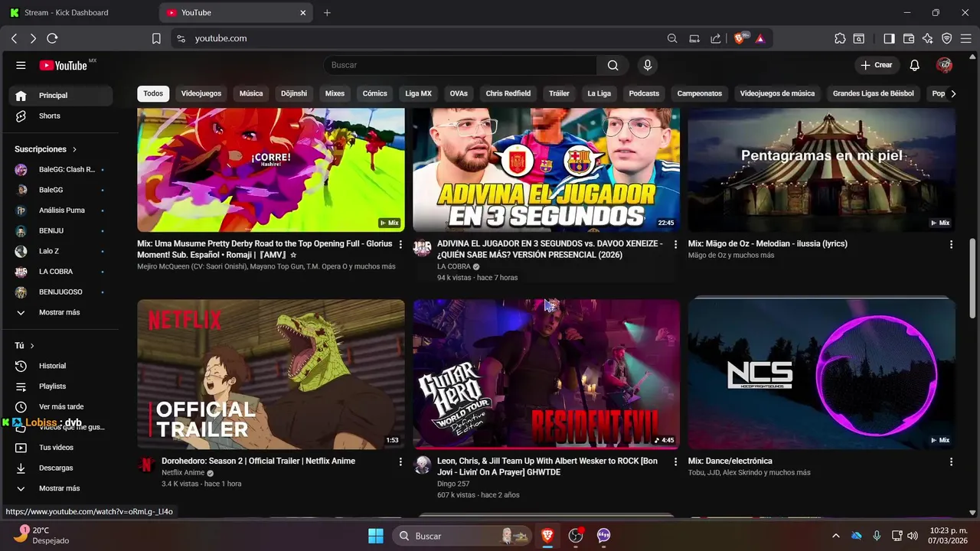This screenshot has height=551, width=980.
Task: Open Descargas in sidebar
Action: click(x=60, y=468)
